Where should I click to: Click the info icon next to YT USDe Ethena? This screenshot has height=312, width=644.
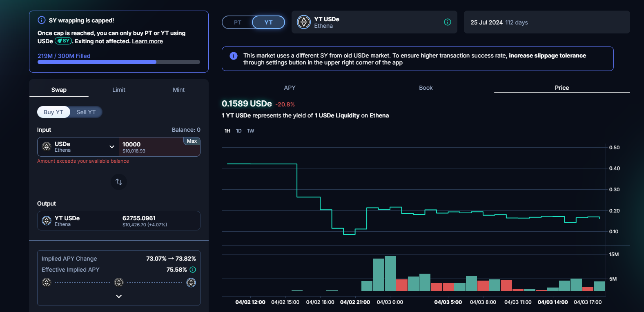[448, 22]
